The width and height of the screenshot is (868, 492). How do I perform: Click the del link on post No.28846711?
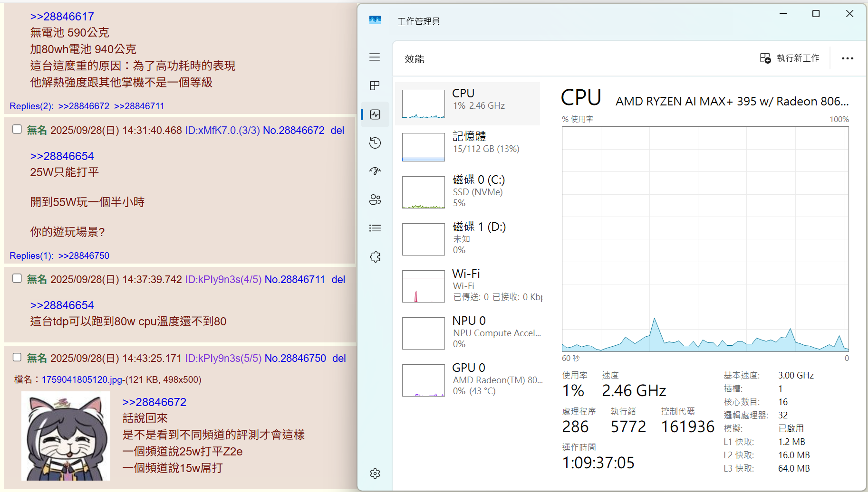coord(338,280)
